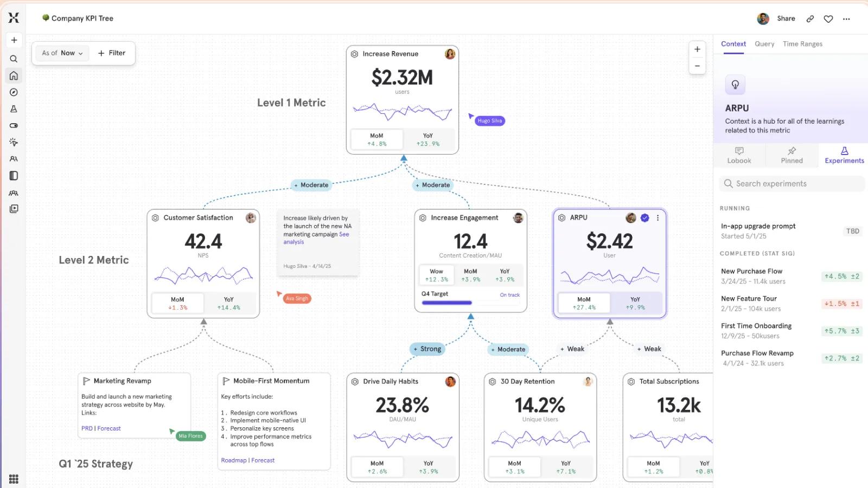Click the toggle-shaped icon in left sidebar
The height and width of the screenshot is (488, 868).
point(14,125)
